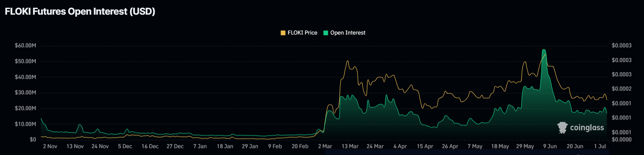Click the green Open Interest legend swatch
644x155 pixels.
pyautogui.click(x=326, y=33)
